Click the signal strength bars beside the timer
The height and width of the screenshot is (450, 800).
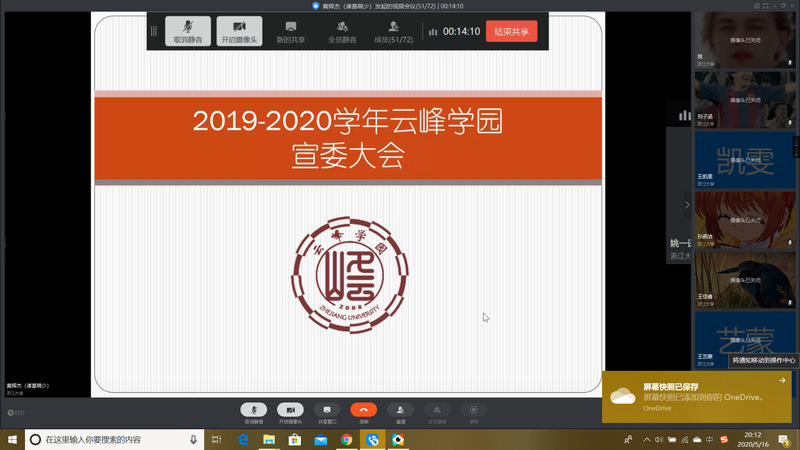433,32
